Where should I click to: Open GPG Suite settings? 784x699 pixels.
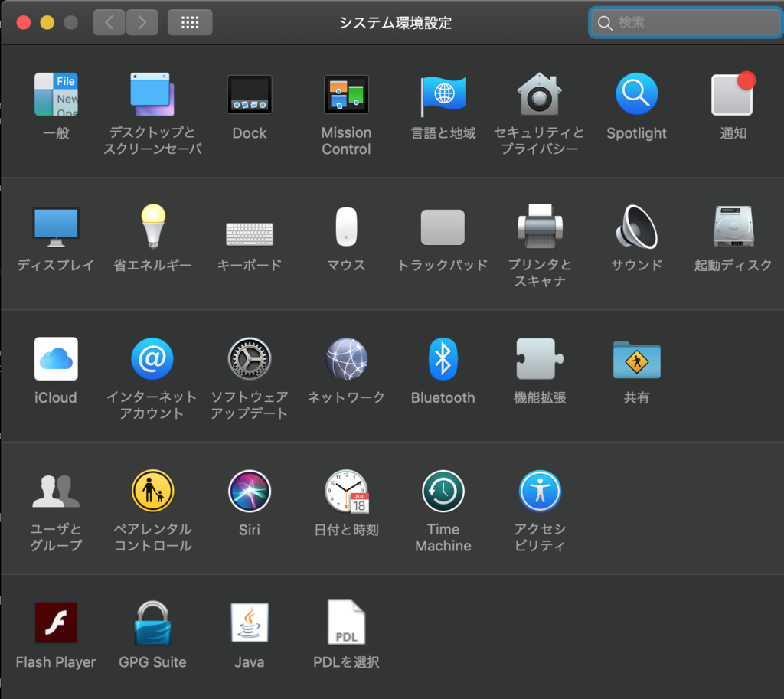[x=152, y=622]
